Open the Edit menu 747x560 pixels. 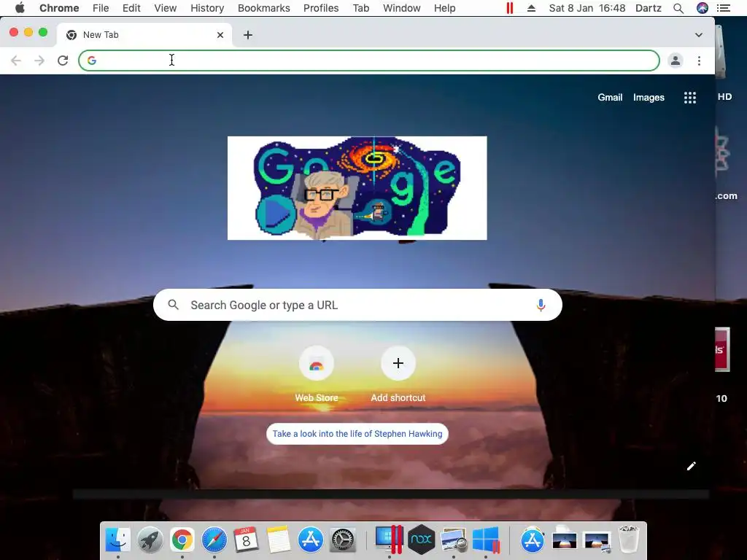pos(131,8)
